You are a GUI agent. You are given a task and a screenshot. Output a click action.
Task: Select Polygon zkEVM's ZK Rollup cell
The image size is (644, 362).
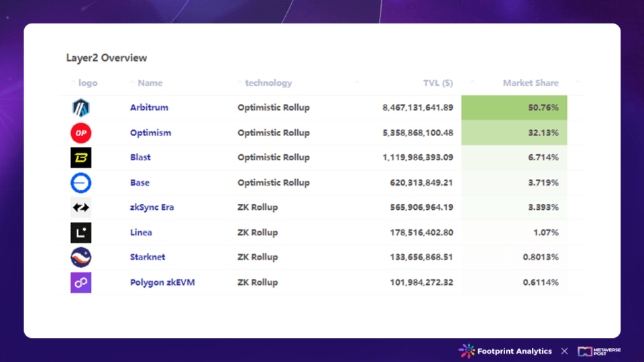coord(258,282)
